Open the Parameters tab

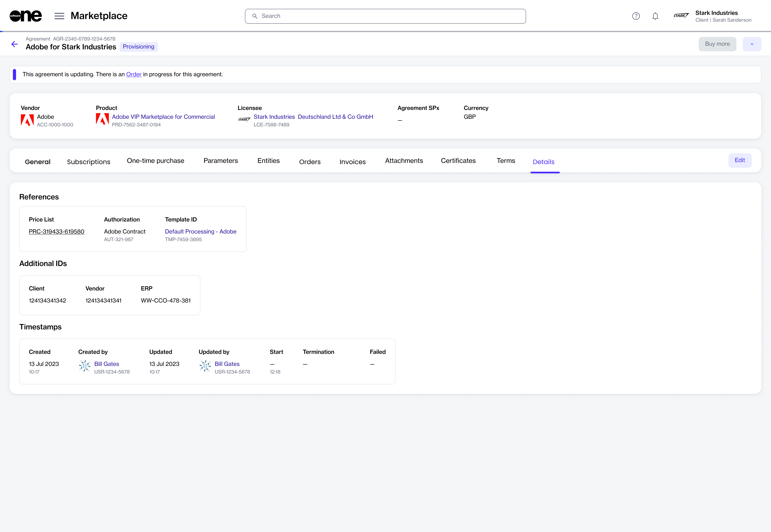pos(220,161)
